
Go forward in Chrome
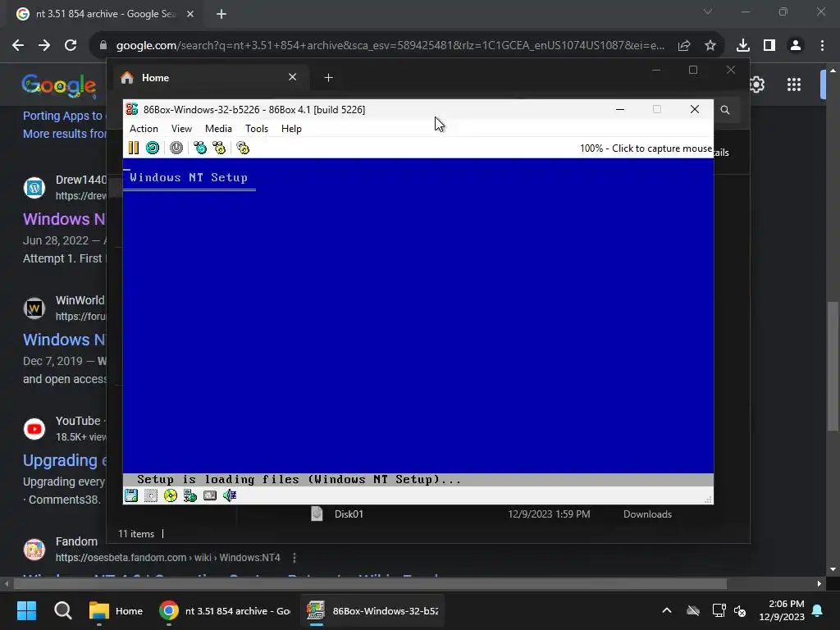[44, 46]
